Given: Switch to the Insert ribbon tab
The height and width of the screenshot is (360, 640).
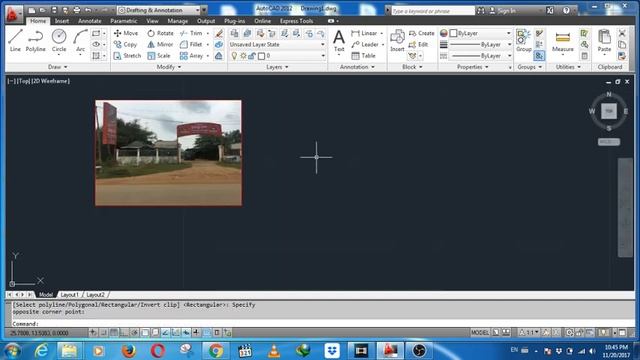Looking at the screenshot, I should [x=62, y=21].
